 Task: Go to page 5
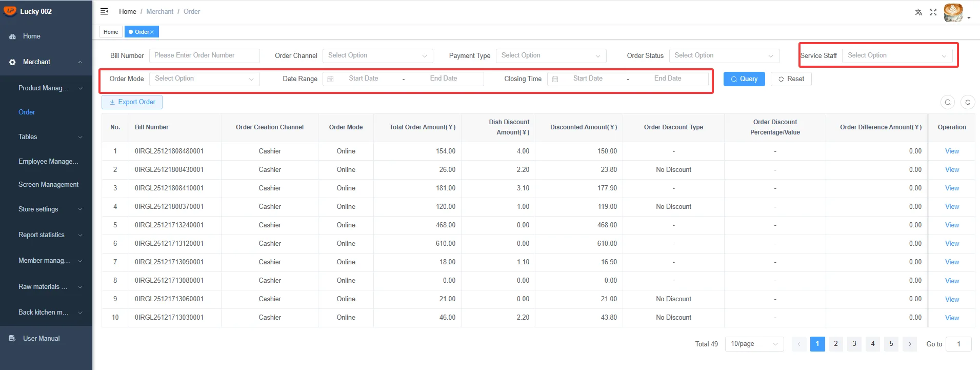pos(891,344)
